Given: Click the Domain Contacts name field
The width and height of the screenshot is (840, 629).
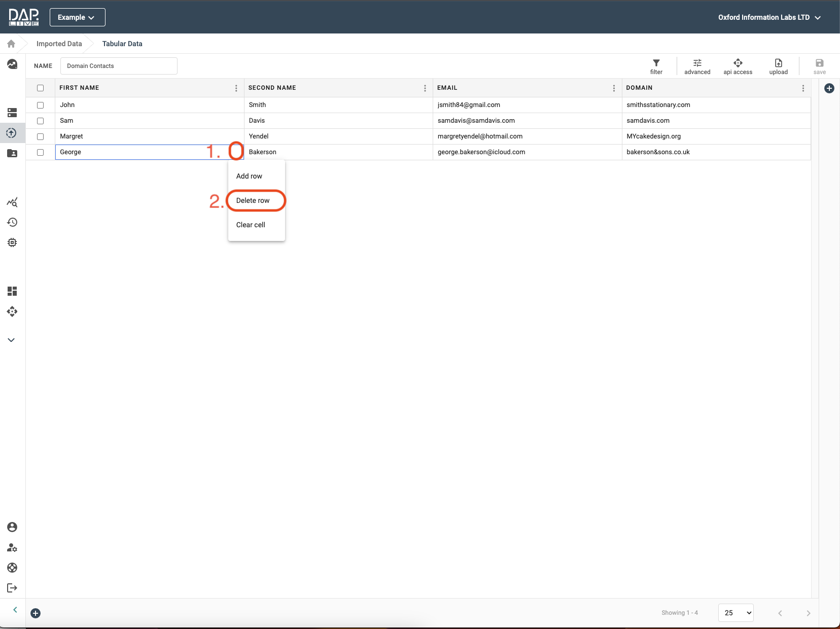Looking at the screenshot, I should coord(119,66).
